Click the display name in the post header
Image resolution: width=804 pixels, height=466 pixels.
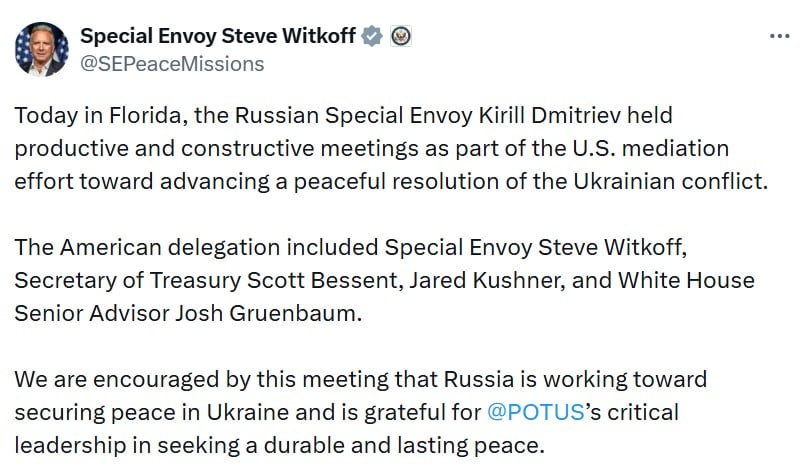click(x=218, y=37)
